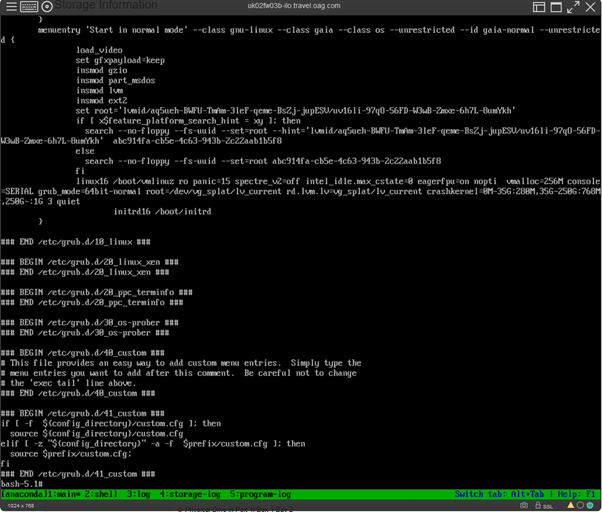
Task: Click the circular power target icon
Action: pyautogui.click(x=46, y=6)
